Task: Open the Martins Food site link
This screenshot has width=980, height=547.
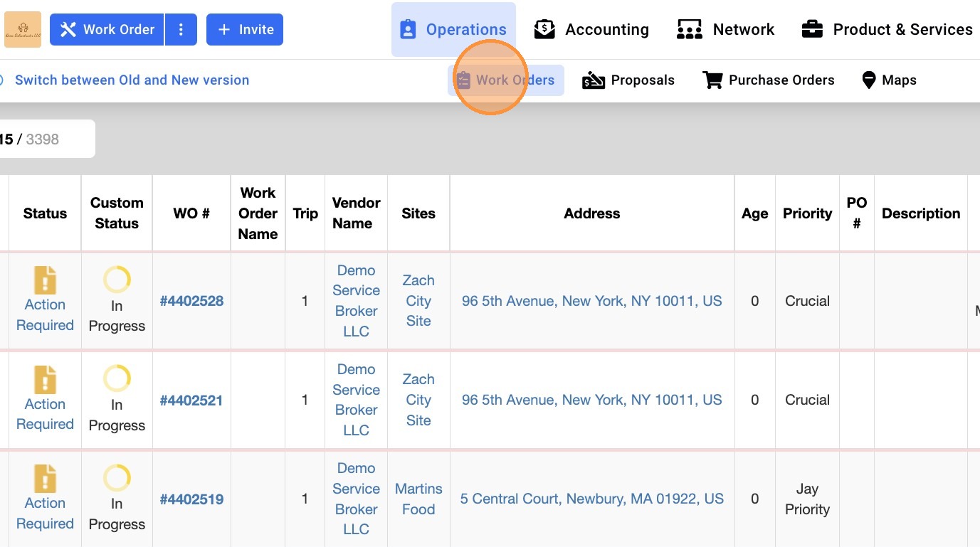Action: 418,499
